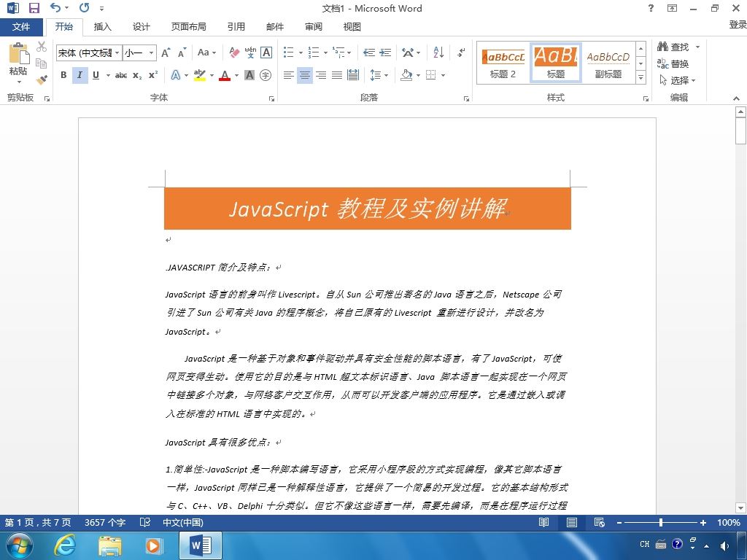Apply character border icon
747x560 pixels.
coord(266,52)
